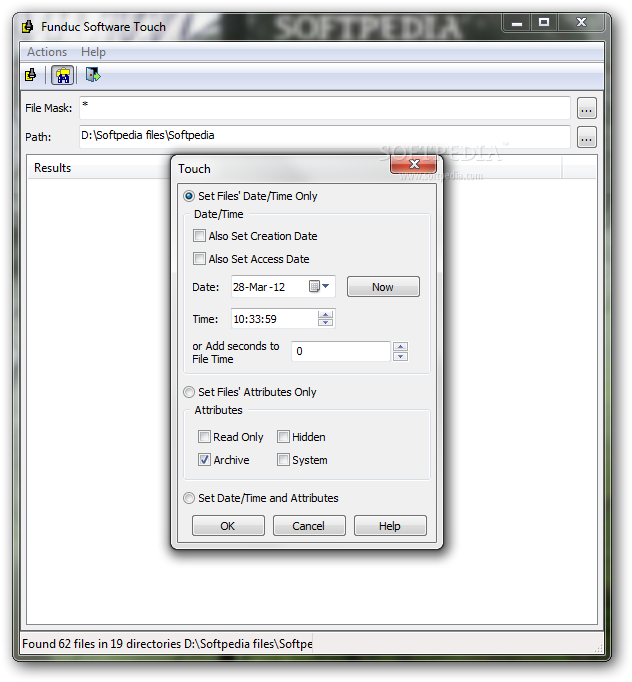The image size is (632, 682).
Task: Click the binoculars search toolbar icon
Action: [63, 75]
